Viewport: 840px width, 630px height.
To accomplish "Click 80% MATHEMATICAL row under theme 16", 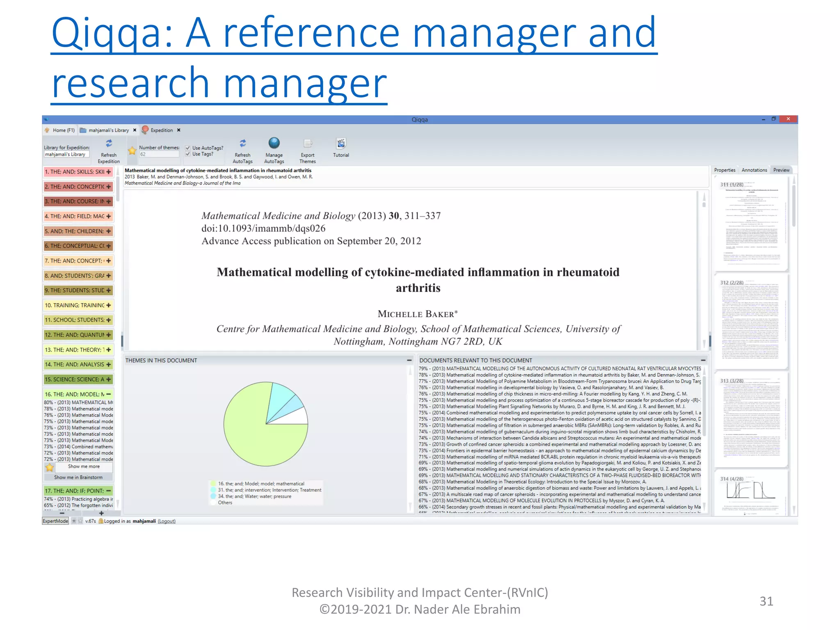I will point(78,402).
